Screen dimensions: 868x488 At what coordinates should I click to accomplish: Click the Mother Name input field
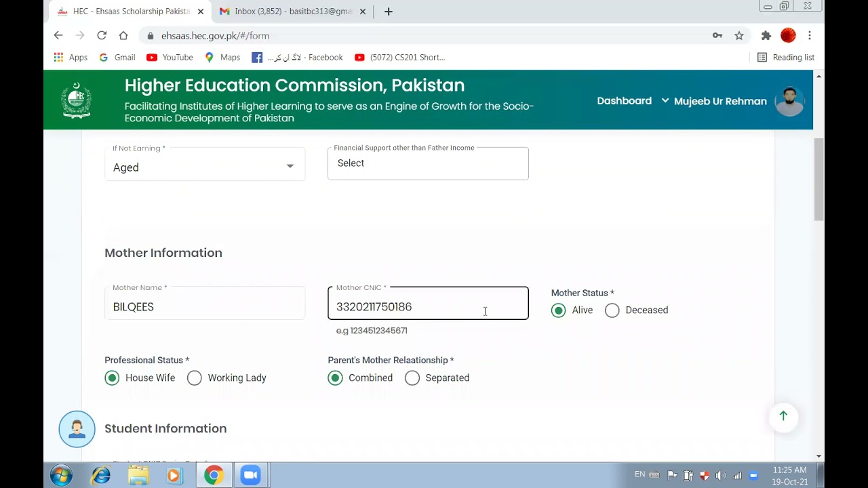[x=205, y=303]
